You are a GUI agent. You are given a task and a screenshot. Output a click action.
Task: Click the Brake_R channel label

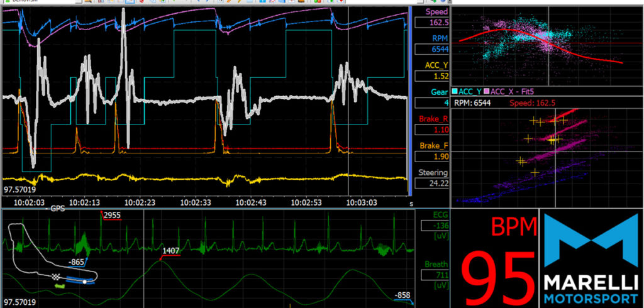pos(433,118)
